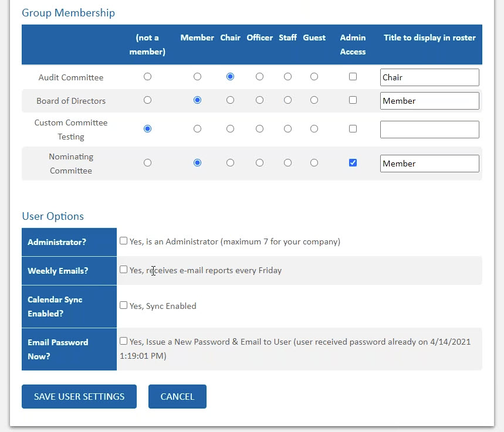Click the 'Officer' column header

pyautogui.click(x=260, y=38)
